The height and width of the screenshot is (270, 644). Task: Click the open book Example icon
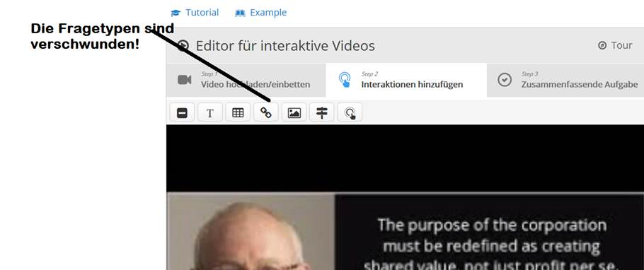[x=240, y=13]
